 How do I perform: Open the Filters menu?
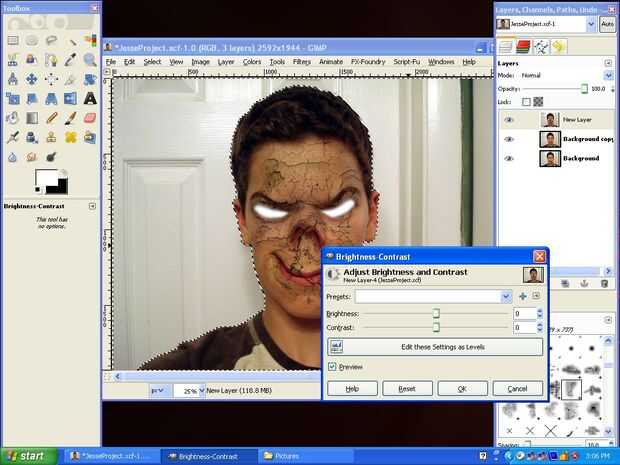click(302, 62)
